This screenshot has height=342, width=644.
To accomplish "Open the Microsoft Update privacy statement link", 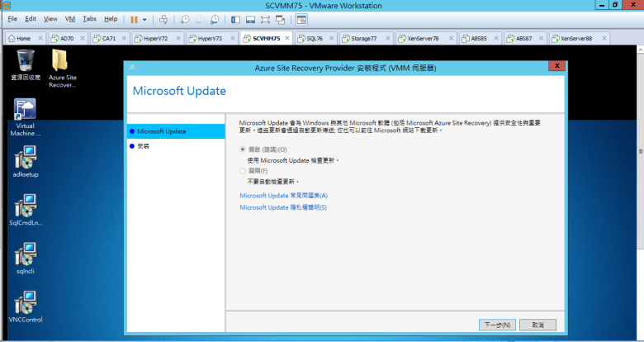I will click(x=283, y=207).
